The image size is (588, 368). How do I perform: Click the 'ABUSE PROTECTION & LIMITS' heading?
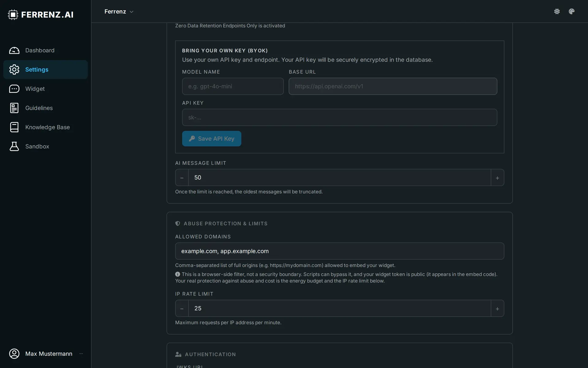(x=226, y=224)
